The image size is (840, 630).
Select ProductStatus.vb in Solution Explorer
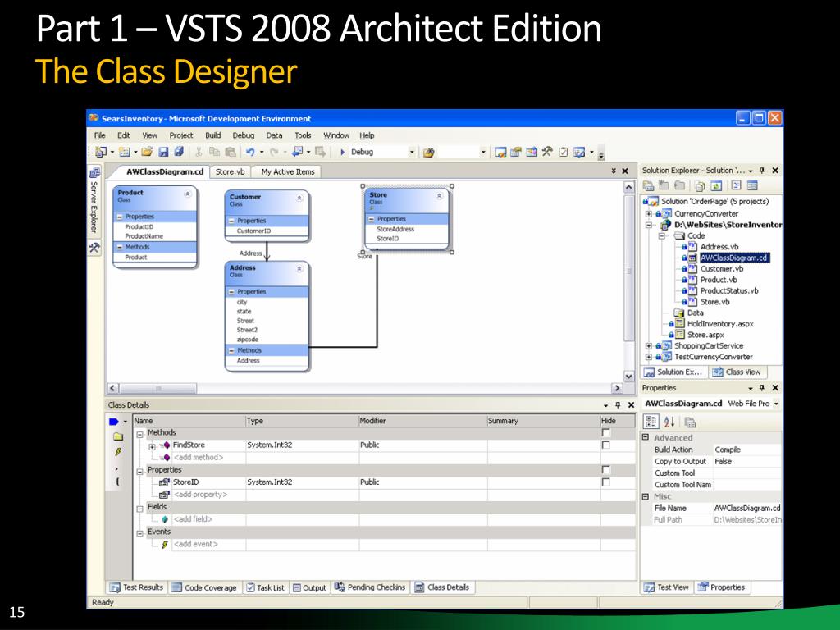pyautogui.click(x=729, y=291)
